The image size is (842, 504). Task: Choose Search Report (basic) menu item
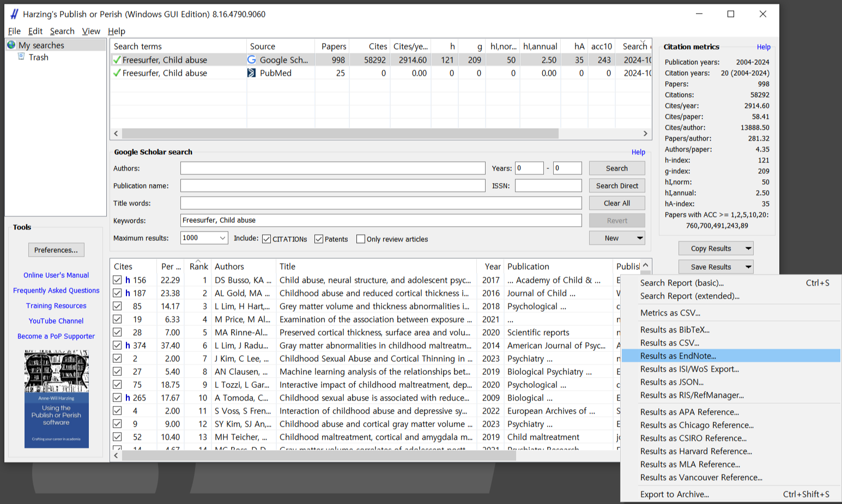[x=731, y=283]
